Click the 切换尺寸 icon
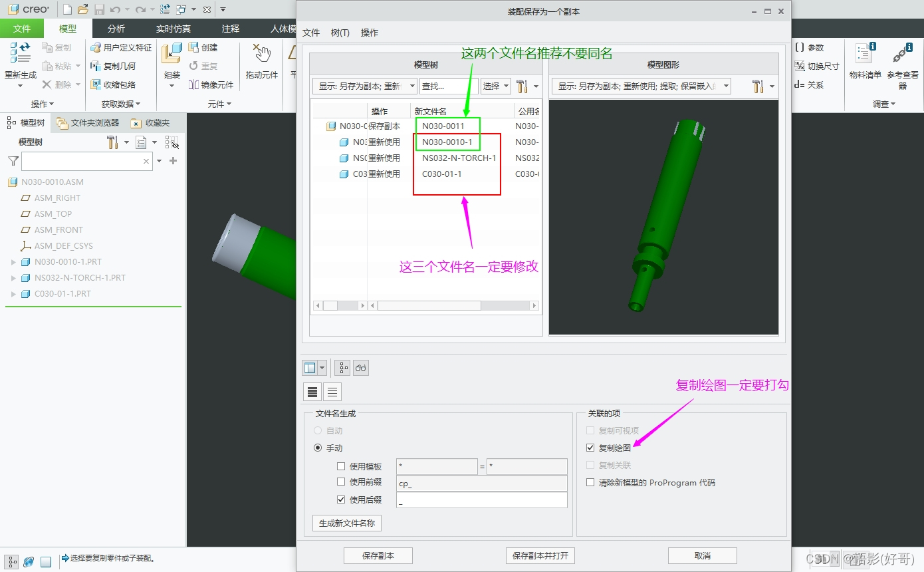924x572 pixels. (818, 65)
